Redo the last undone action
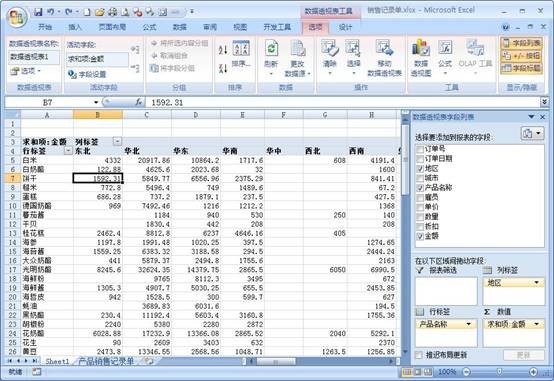Viewport: 554px width, 381px height. coord(69,12)
